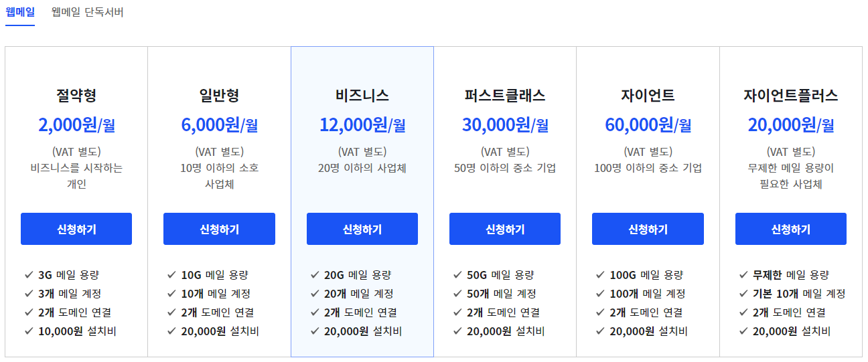Viewport: 868px width, 362px height.
Task: Click the checkmark beside 10개 메일 계정
Action: click(x=171, y=293)
